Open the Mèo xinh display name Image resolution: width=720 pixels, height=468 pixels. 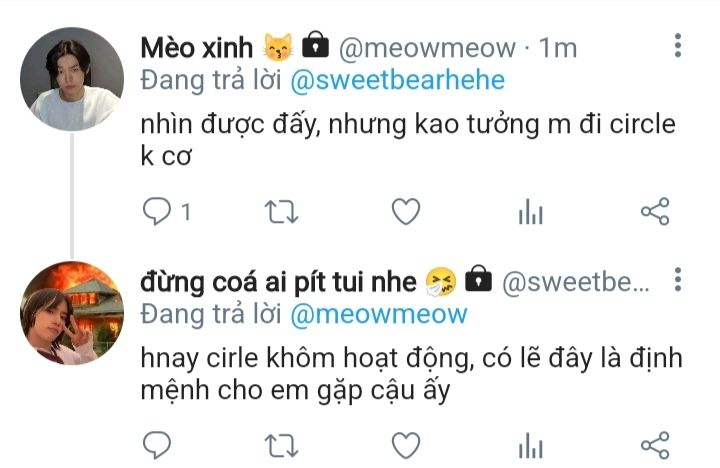197,48
